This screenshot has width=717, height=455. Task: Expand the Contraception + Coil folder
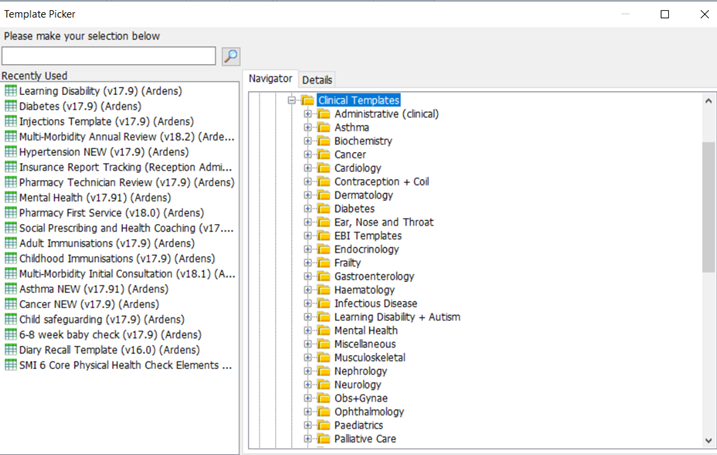[308, 182]
